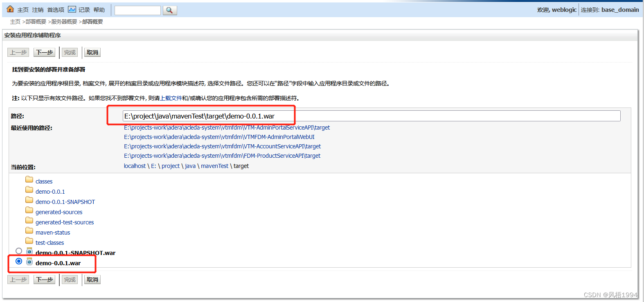
Task: Click 注销 to log out
Action: 38,10
